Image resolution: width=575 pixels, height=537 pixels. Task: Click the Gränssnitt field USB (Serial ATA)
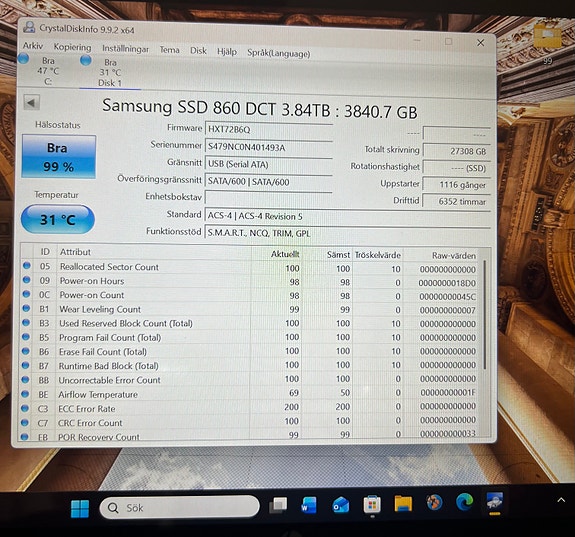pos(268,164)
